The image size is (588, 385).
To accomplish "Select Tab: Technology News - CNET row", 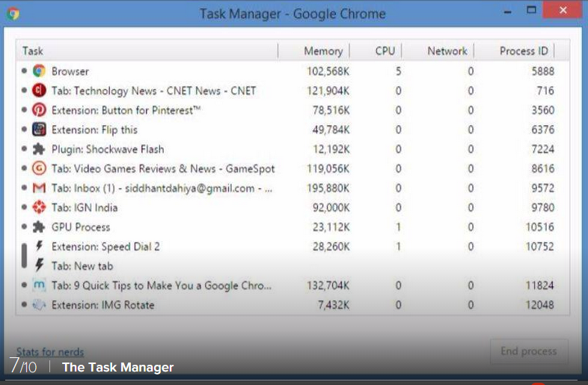I will coord(293,91).
